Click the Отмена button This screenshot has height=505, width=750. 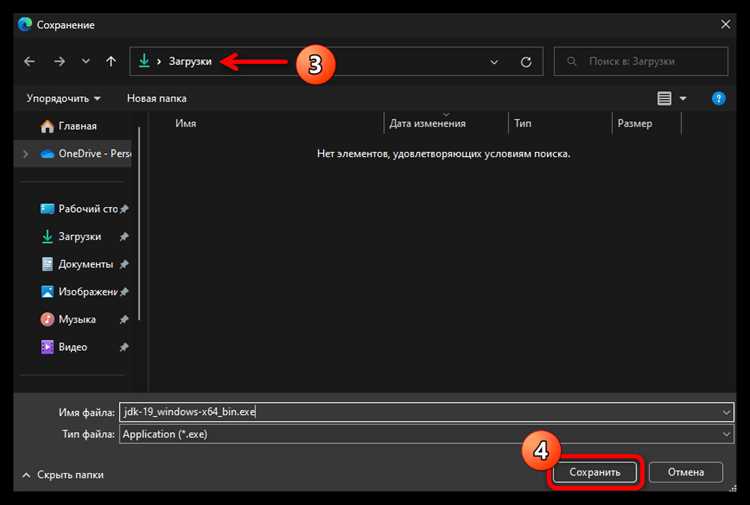click(686, 472)
